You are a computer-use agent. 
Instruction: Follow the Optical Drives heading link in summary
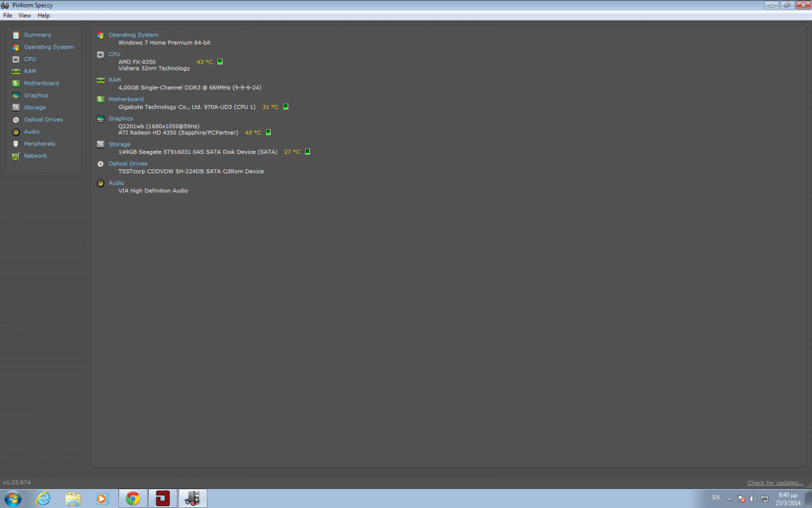click(128, 163)
